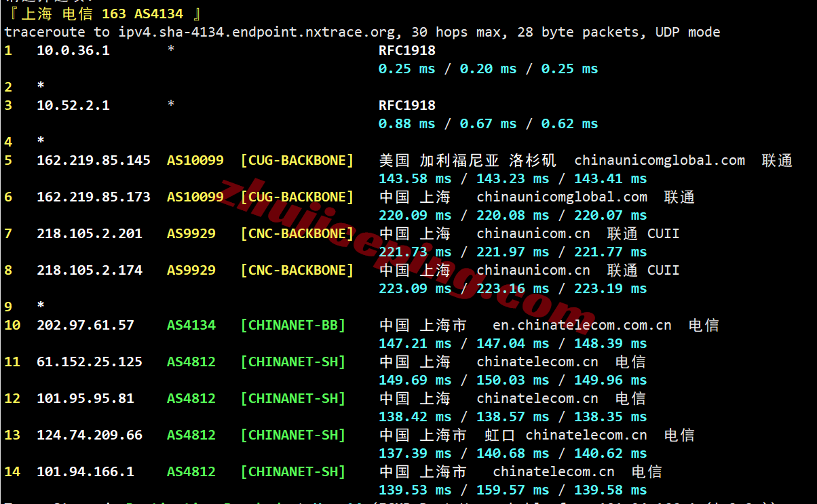Screen dimensions: 817x504
Task: Click the latency line 0.88 ms / 0.67 ms / 0.62 ms
Action: pos(489,123)
